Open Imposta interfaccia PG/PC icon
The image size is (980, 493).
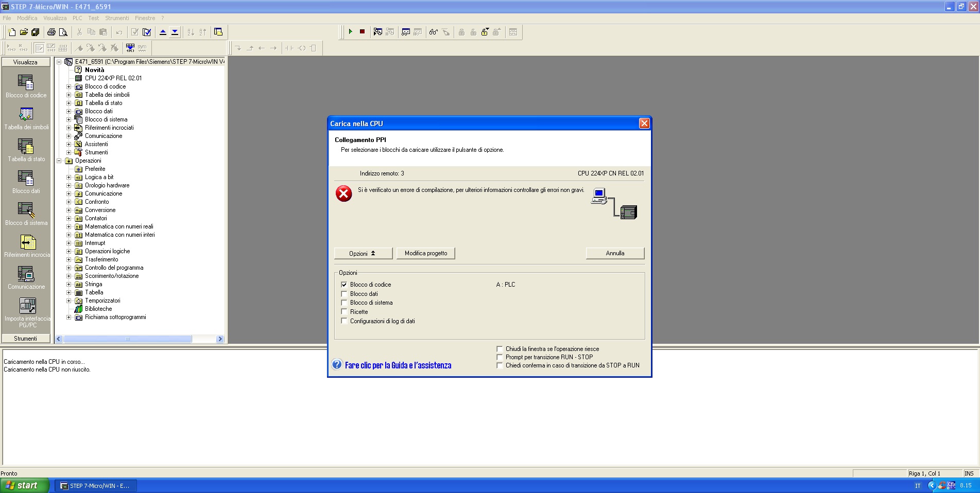tap(27, 312)
